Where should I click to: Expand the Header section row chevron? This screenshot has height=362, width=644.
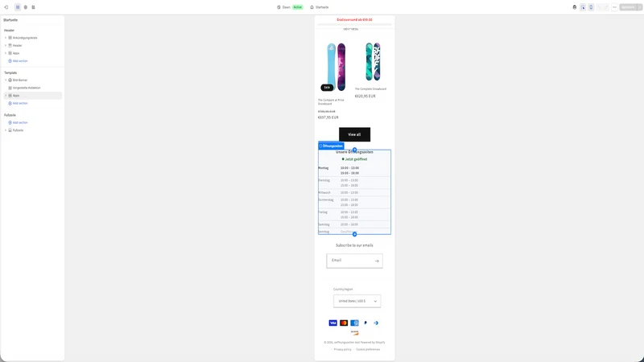pyautogui.click(x=6, y=46)
